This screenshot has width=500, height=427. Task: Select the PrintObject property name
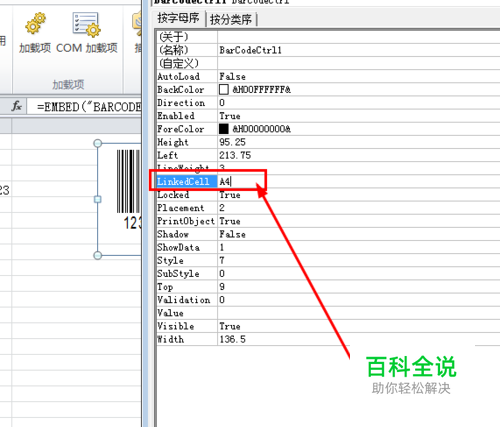coord(186,221)
